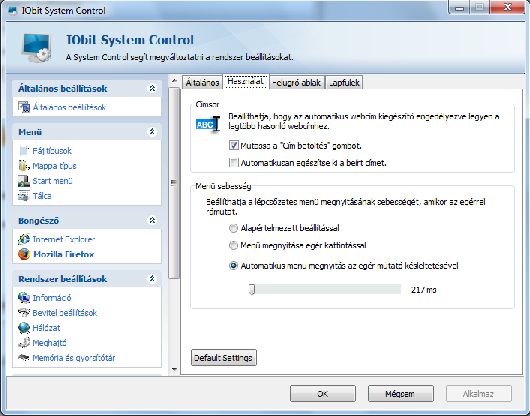Minimize the IObit System Control window
This screenshot has height=416, width=530.
tap(459, 8)
